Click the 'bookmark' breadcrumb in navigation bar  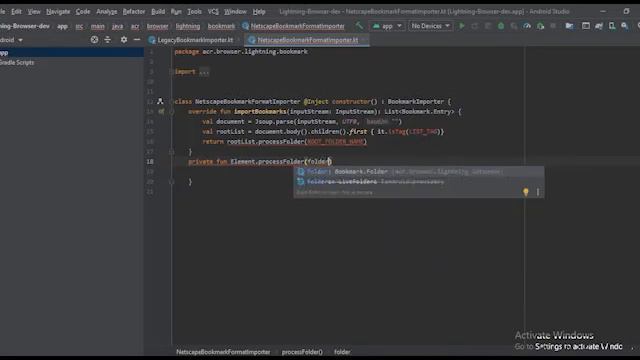click(221, 26)
